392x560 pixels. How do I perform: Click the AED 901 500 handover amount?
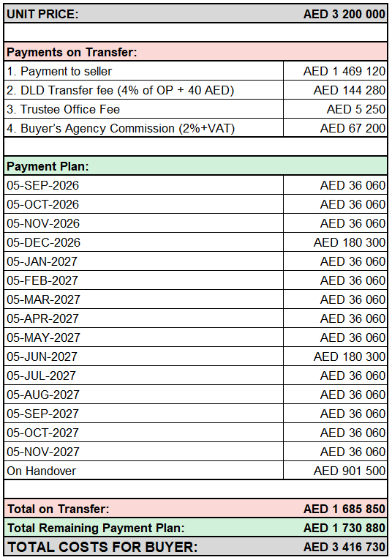click(x=350, y=471)
